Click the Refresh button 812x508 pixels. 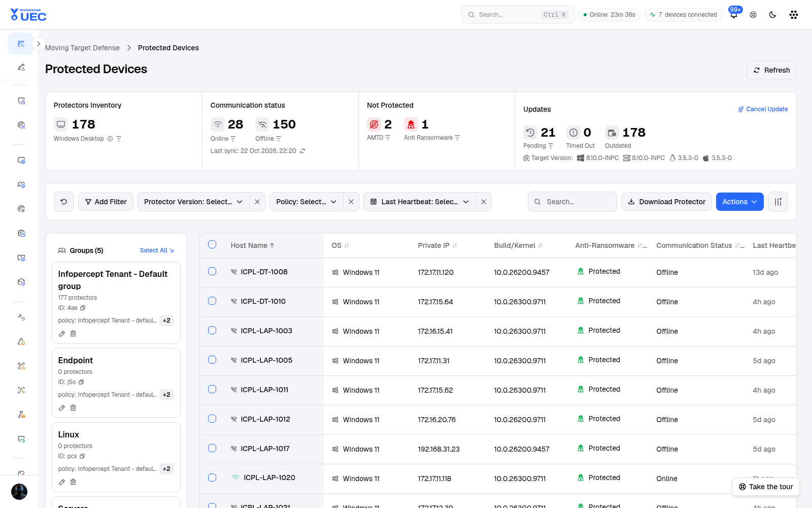[771, 70]
